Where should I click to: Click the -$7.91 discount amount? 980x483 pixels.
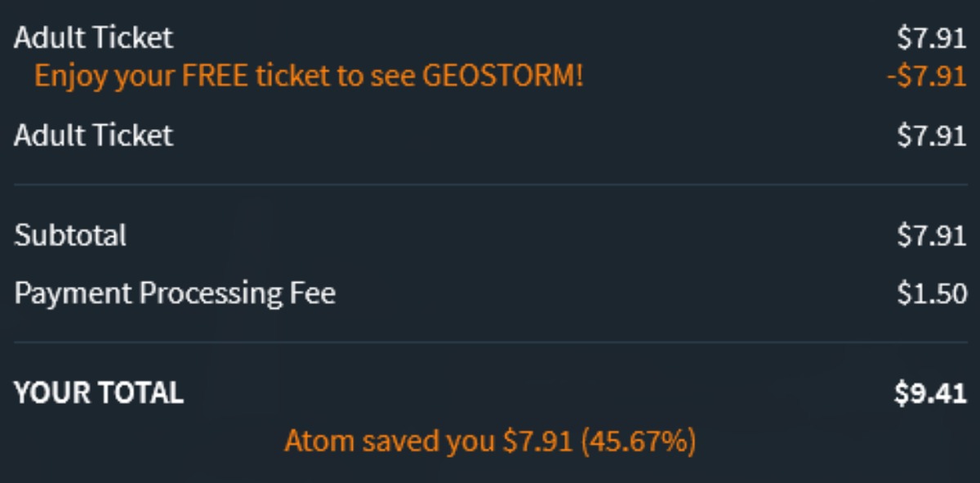tap(926, 77)
